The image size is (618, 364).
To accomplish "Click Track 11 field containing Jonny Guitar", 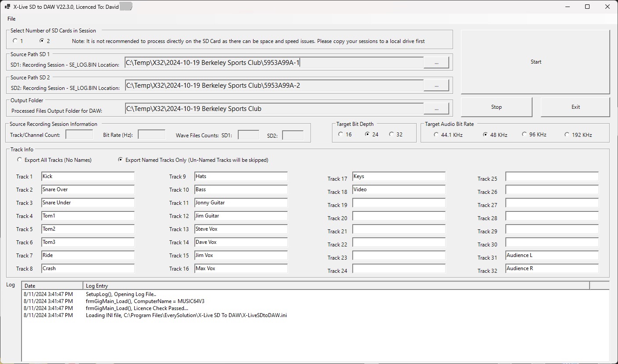I will pos(241,203).
